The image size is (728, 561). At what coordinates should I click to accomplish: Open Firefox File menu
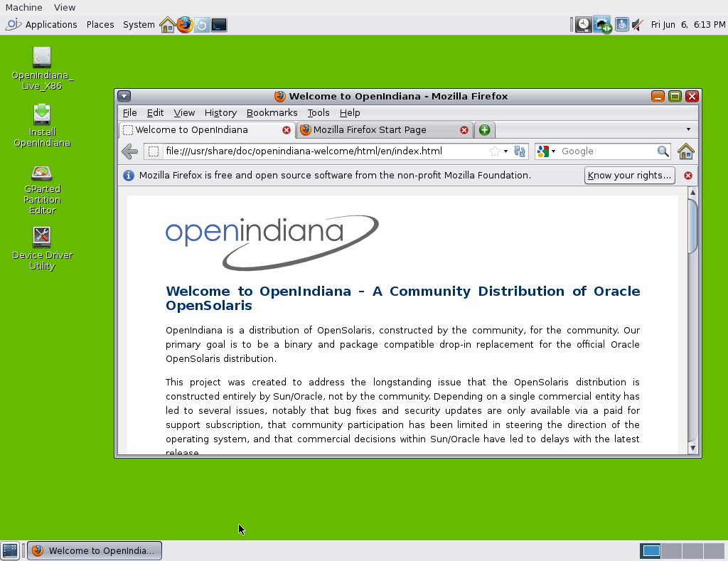tap(129, 113)
